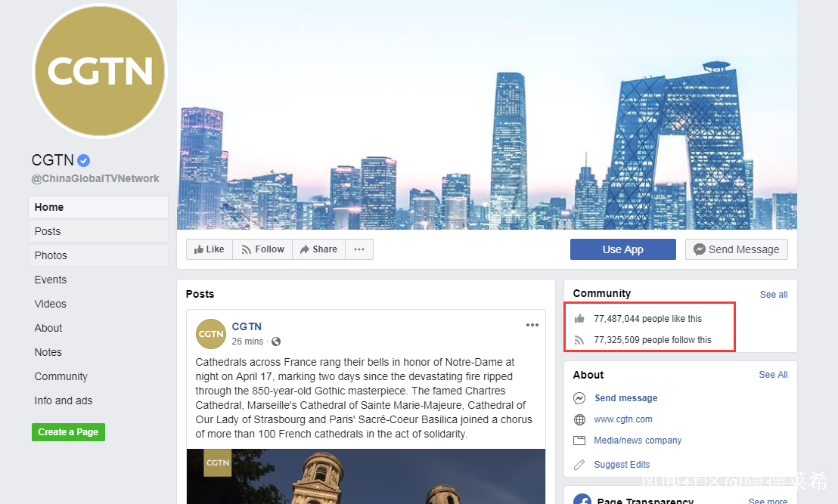Share the CGTN page

click(x=318, y=249)
